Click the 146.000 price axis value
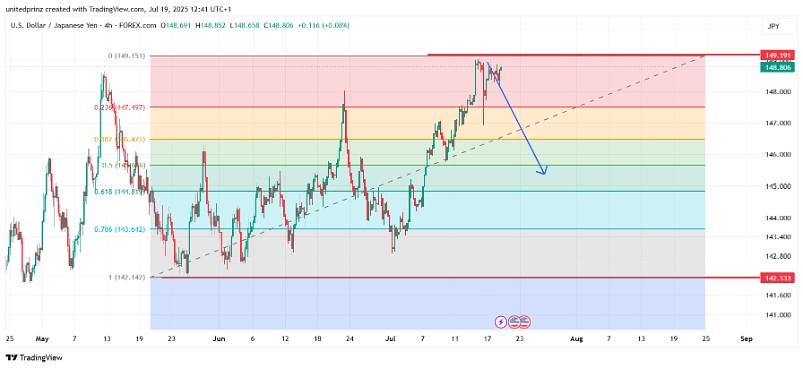This screenshot has width=803, height=368. point(777,155)
